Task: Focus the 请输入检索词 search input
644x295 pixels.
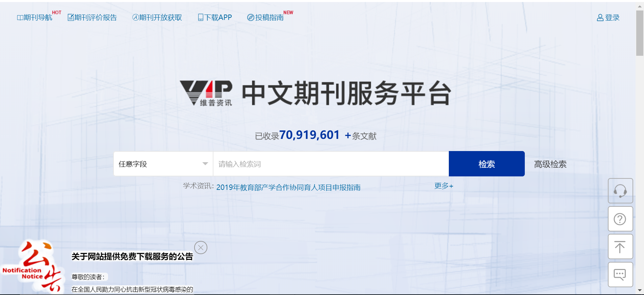Action: [x=331, y=164]
